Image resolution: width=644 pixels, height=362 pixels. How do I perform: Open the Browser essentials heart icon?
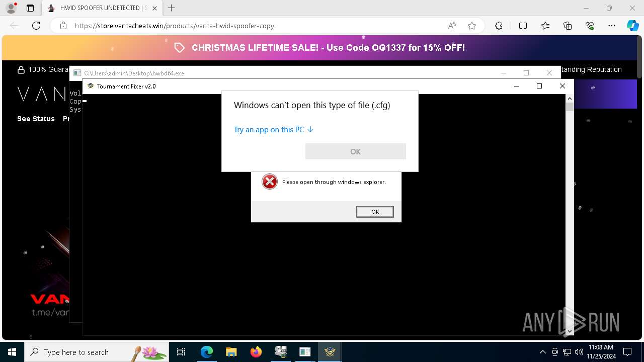590,26
